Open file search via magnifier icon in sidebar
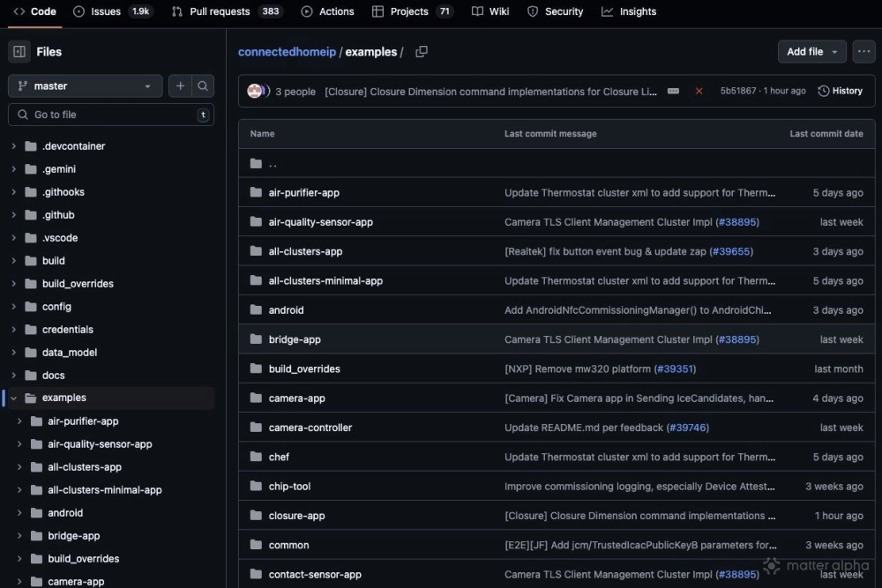The height and width of the screenshot is (588, 882). point(203,86)
